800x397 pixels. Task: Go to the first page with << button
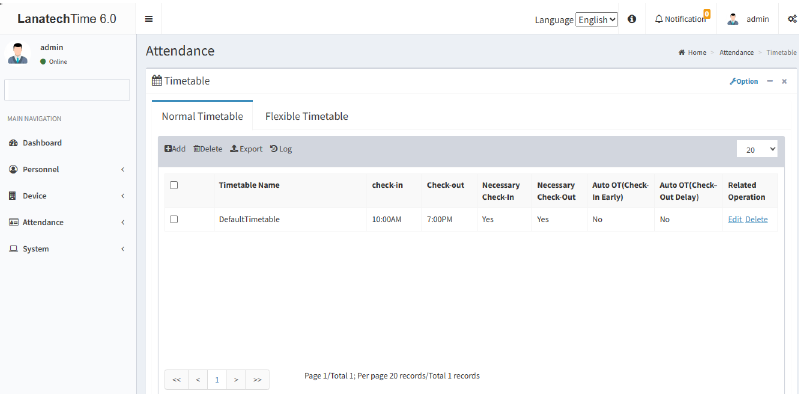coord(177,380)
